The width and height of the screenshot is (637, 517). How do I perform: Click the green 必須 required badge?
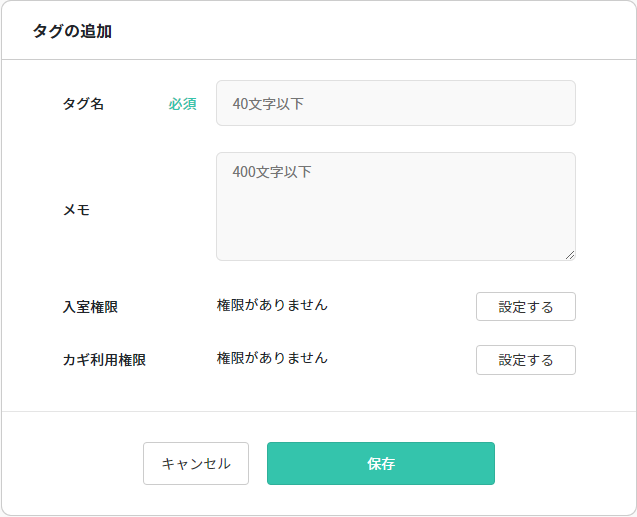tap(182, 103)
